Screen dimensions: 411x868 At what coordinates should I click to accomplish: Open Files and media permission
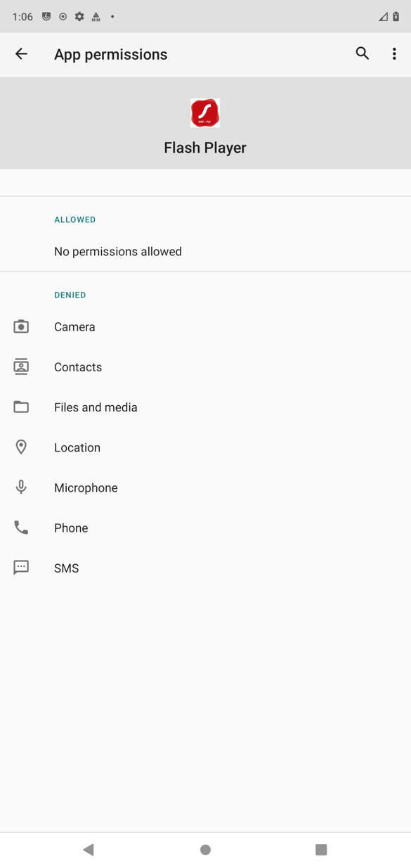205,407
